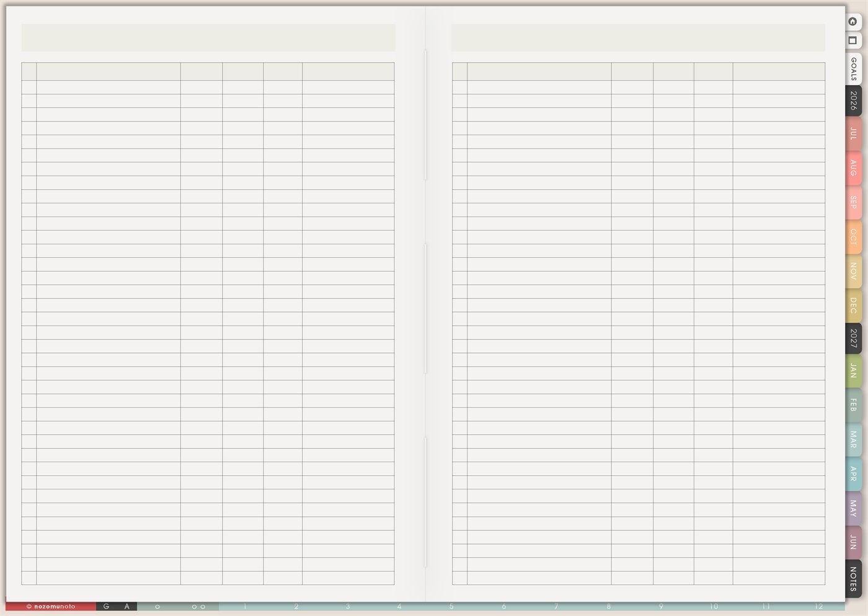
Task: Jump to the 2027 year tab
Action: [853, 338]
